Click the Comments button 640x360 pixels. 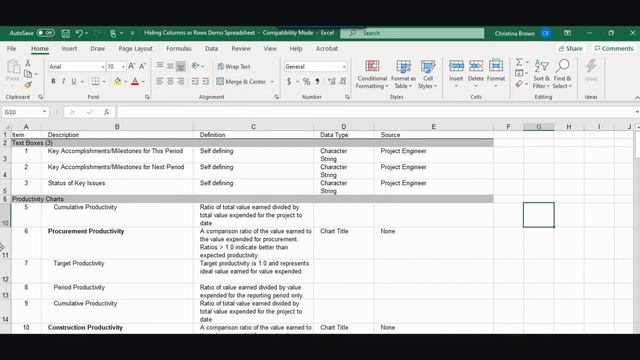[614, 49]
